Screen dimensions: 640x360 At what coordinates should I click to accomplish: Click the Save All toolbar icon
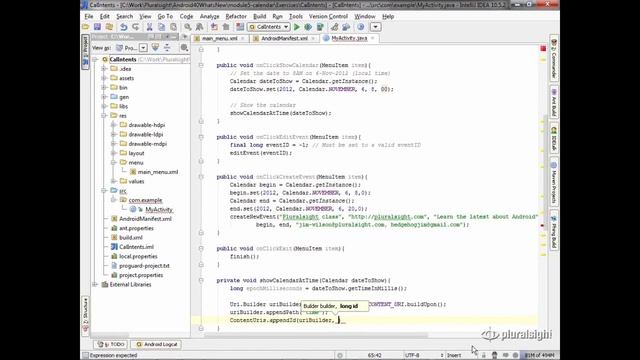point(97,27)
